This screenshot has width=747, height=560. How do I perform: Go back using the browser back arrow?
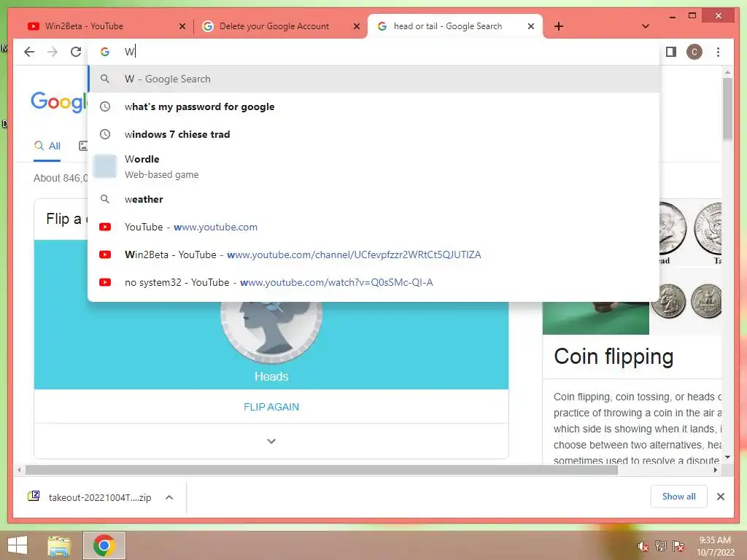(x=29, y=52)
